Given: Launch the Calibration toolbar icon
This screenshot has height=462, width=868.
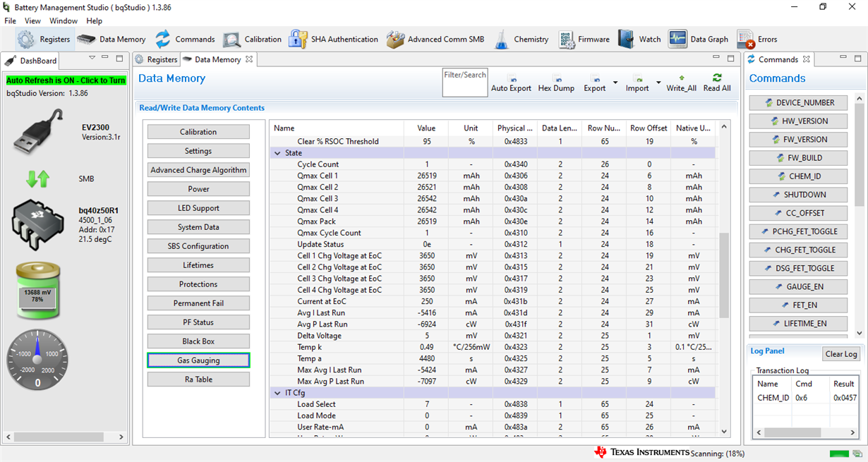Looking at the screenshot, I should (x=253, y=39).
